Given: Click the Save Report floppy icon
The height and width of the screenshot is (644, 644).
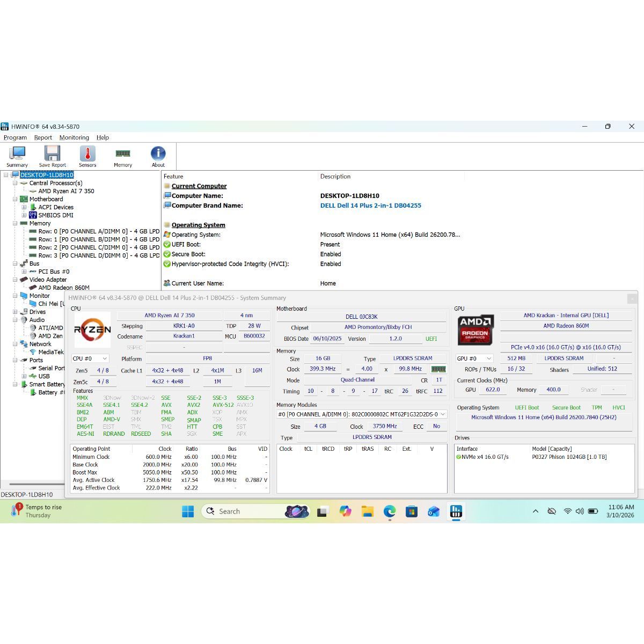Looking at the screenshot, I should coord(52,156).
